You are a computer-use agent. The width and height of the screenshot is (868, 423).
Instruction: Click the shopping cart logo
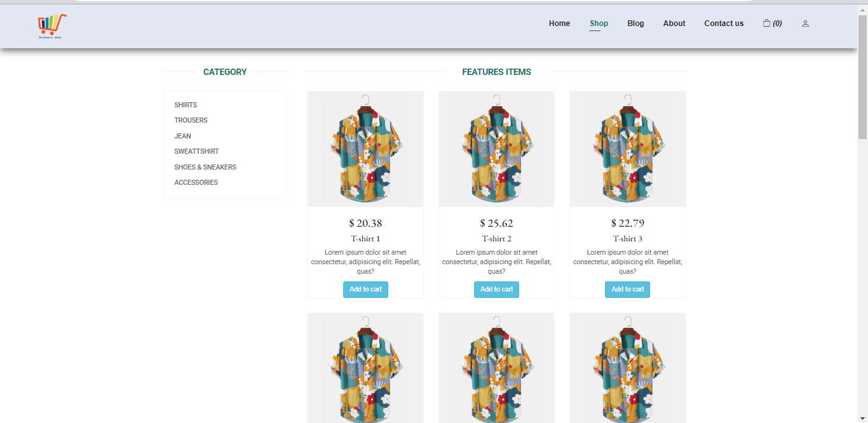(51, 25)
